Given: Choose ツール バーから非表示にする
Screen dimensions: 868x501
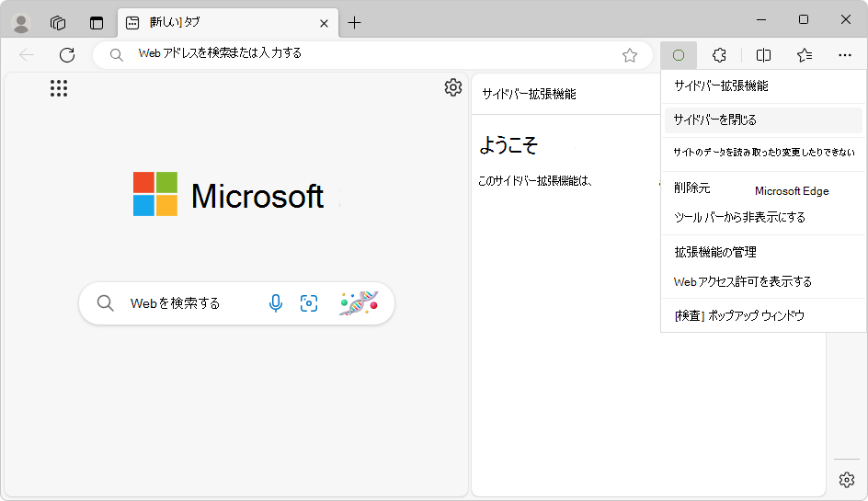Looking at the screenshot, I should pos(764,218).
